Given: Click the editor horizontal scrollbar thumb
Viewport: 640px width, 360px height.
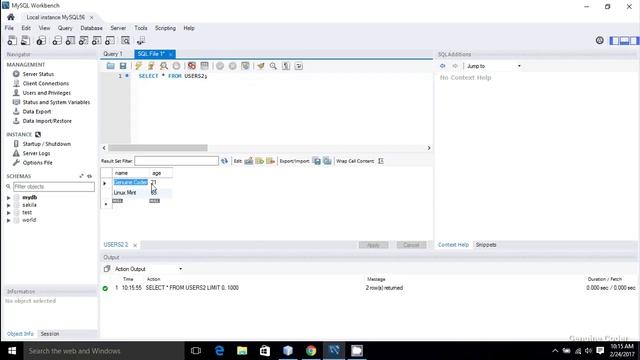Looking at the screenshot, I should 158,148.
